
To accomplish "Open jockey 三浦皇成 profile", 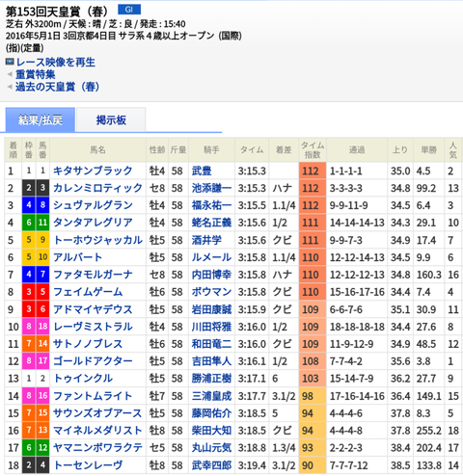I will tap(211, 396).
